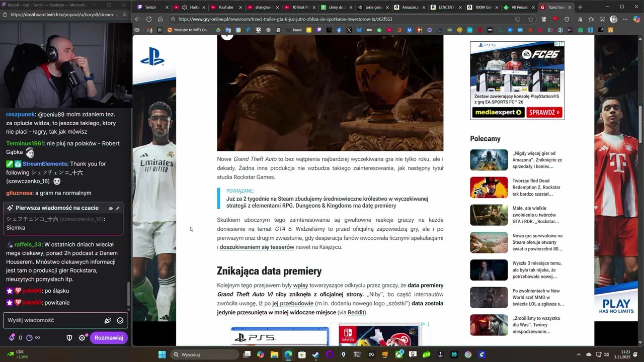Switch to the All Person tab
This screenshot has height=362, width=644.
(x=519, y=7)
